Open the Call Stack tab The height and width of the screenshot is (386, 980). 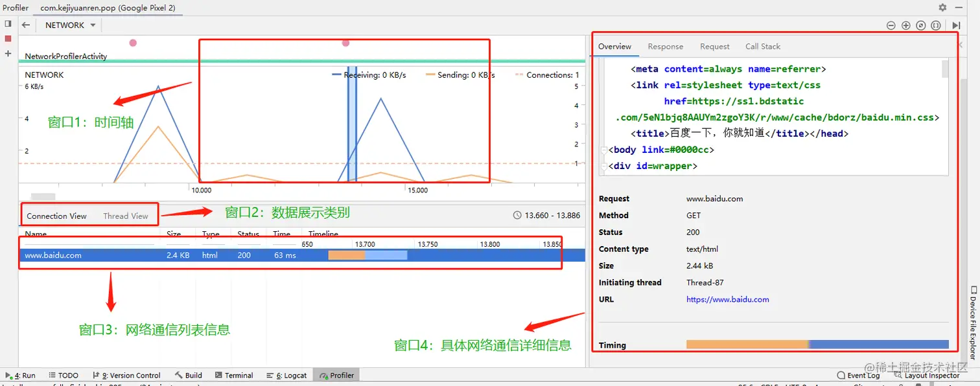(762, 46)
